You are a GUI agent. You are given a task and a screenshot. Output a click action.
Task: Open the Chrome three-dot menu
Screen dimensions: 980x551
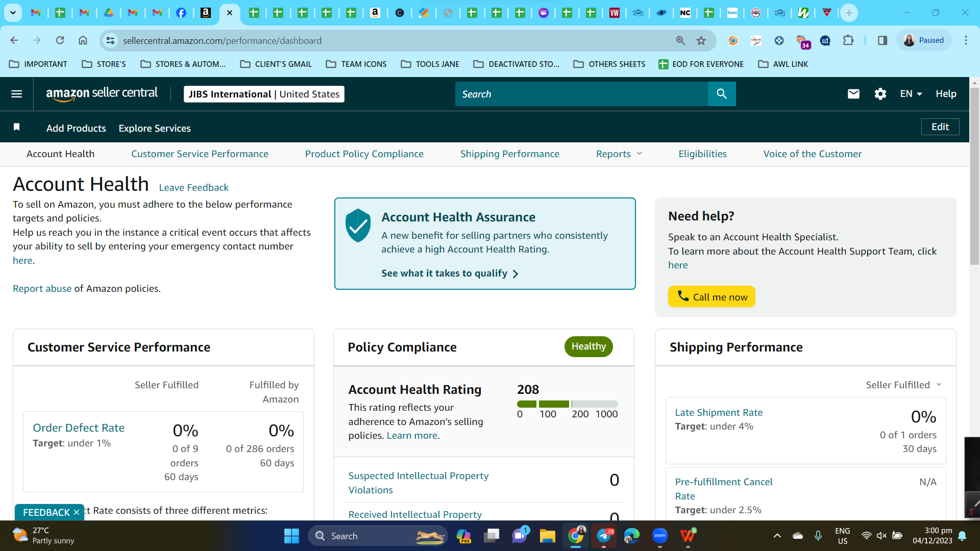(x=966, y=40)
